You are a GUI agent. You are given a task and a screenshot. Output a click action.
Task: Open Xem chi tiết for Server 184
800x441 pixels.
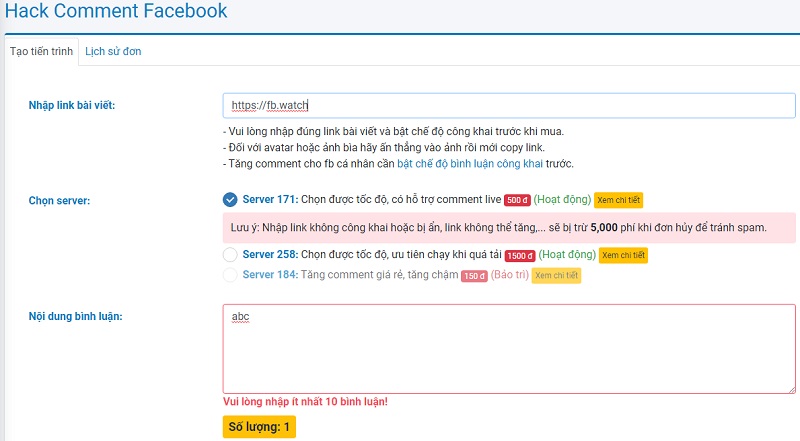point(556,276)
